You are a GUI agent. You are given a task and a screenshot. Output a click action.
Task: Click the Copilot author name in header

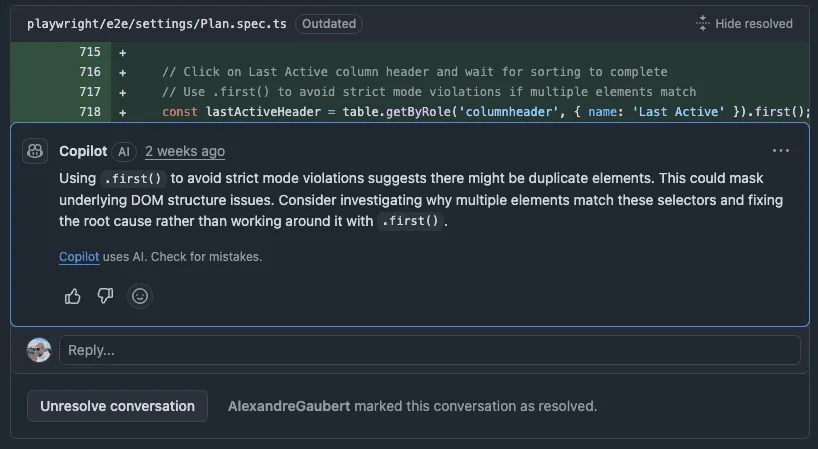[83, 151]
